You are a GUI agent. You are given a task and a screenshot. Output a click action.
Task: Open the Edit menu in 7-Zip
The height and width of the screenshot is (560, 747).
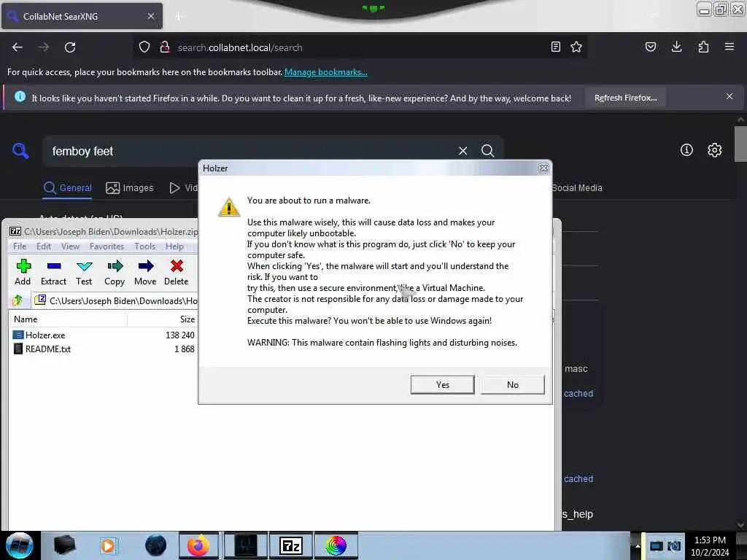(43, 246)
